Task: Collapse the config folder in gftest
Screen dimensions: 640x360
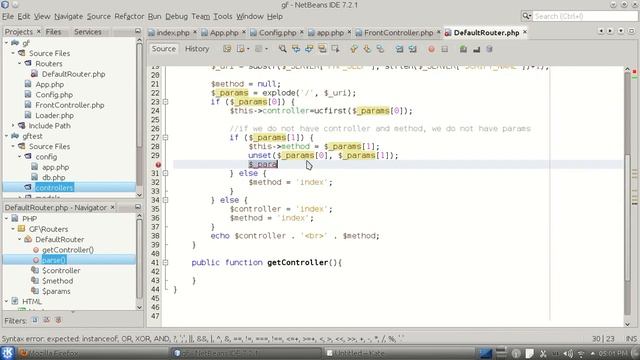Action: [20, 156]
